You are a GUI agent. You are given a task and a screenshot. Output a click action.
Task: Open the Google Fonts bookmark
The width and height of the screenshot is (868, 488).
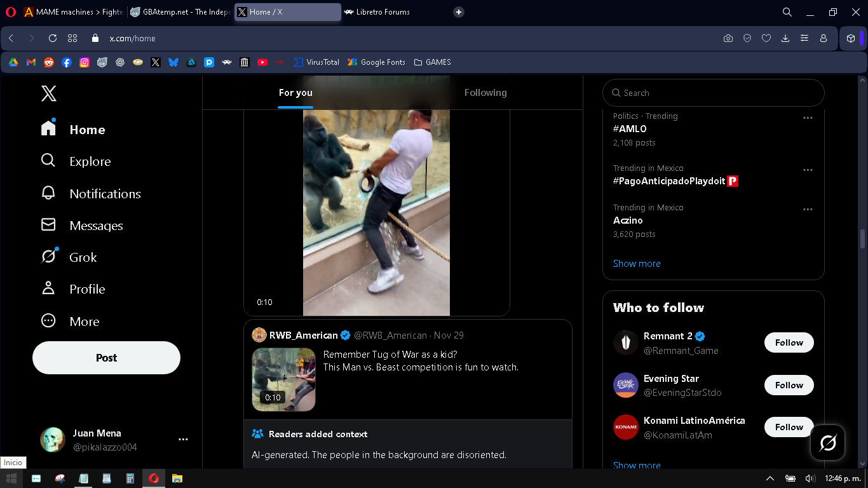376,62
